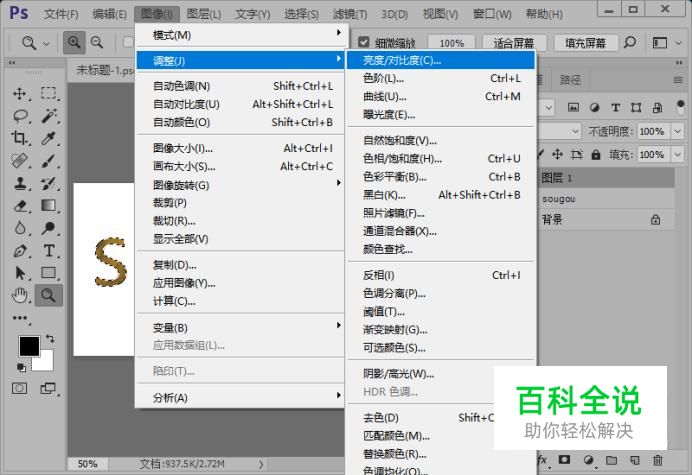Open the workspace switcher dropdown arrow

[679, 43]
